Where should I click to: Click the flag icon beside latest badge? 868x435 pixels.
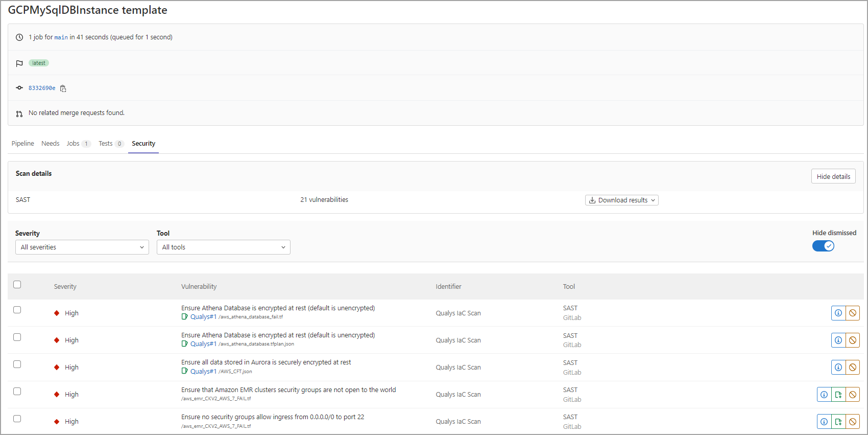(19, 63)
